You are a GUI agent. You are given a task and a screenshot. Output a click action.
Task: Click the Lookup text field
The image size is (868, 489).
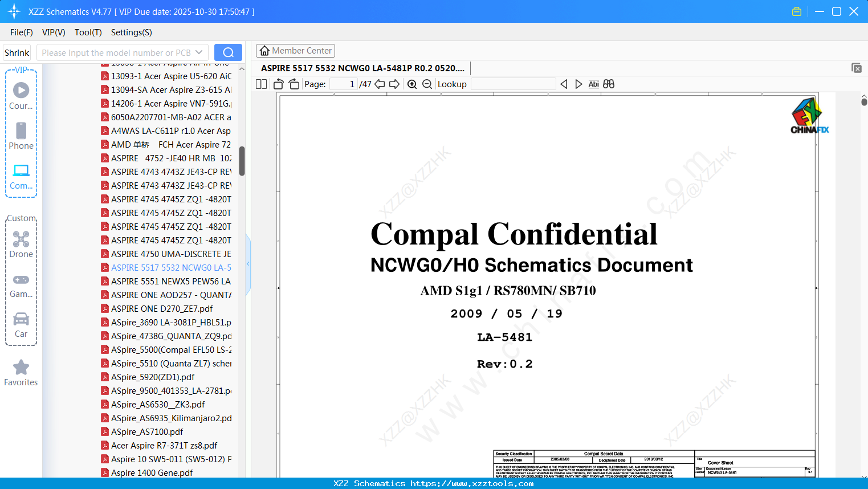tap(513, 84)
